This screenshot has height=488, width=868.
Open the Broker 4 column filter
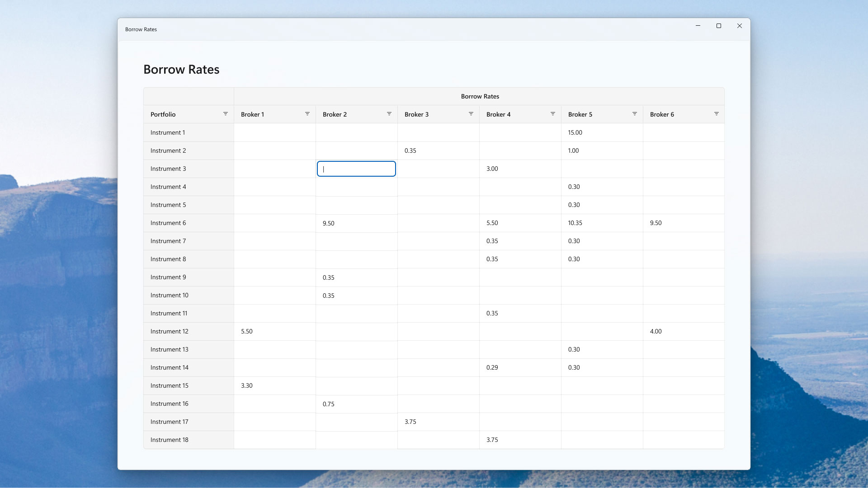click(552, 114)
